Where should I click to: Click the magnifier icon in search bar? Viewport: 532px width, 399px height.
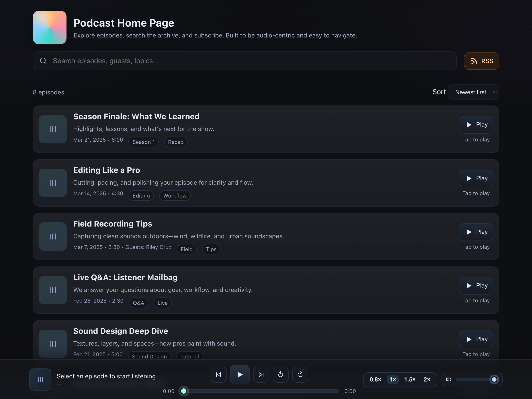[x=43, y=61]
